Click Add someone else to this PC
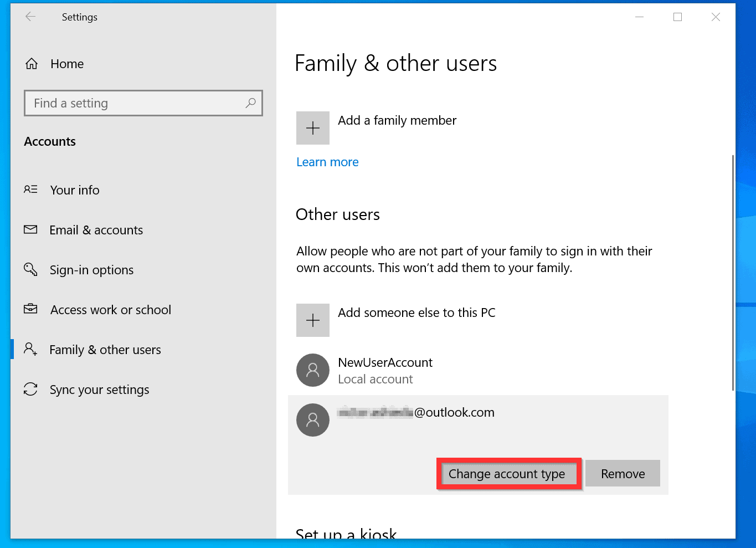The height and width of the screenshot is (548, 756). pos(416,313)
